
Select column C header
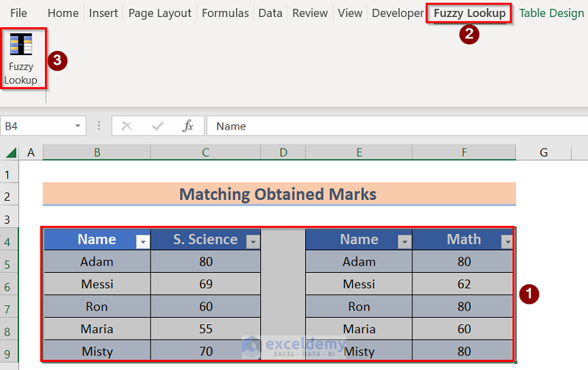pyautogui.click(x=206, y=152)
